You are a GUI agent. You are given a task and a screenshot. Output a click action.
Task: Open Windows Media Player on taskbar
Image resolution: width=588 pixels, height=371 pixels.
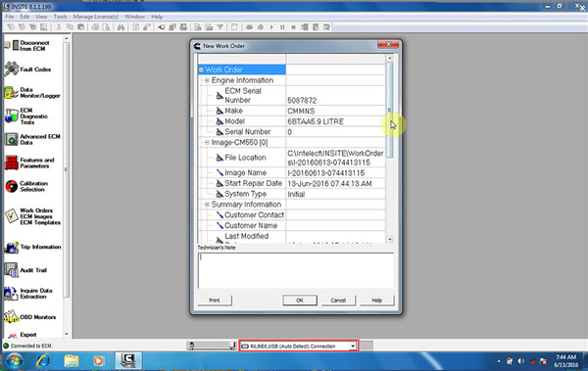point(98,361)
